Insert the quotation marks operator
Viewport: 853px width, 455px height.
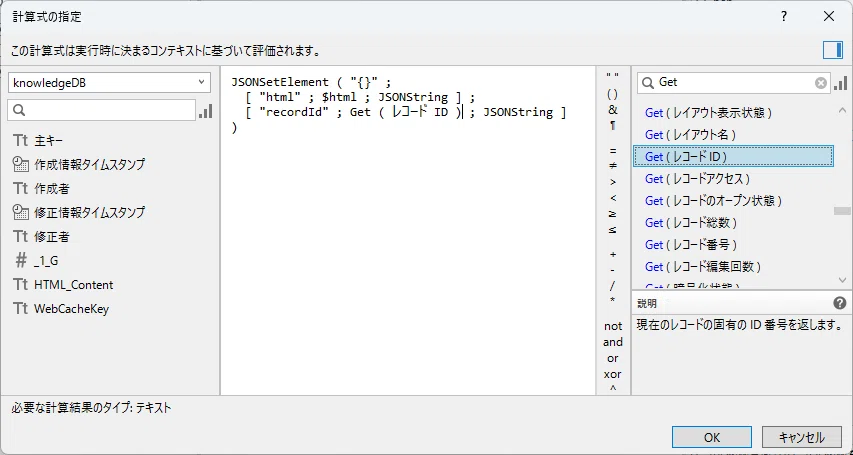coord(613,78)
